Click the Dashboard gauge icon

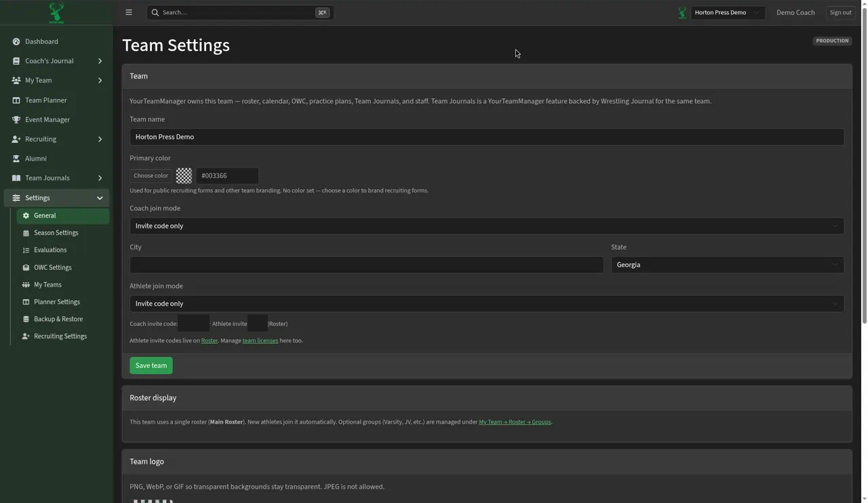[16, 41]
